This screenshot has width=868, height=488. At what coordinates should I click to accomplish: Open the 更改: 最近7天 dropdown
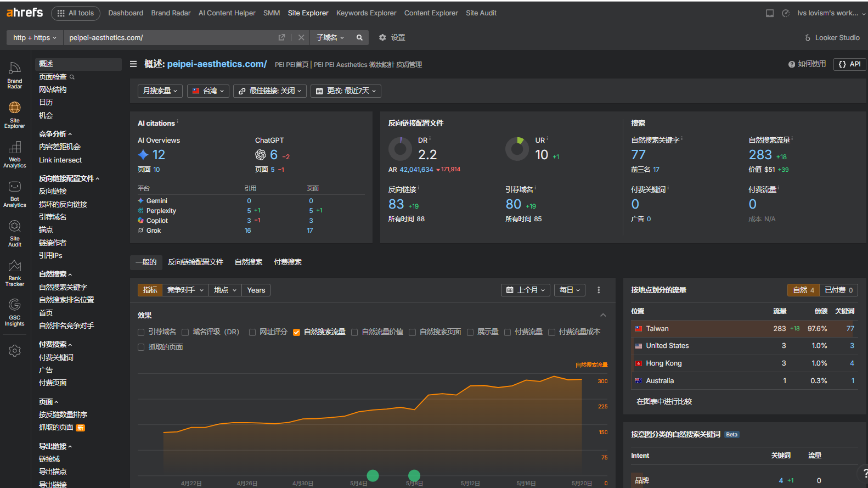click(346, 91)
